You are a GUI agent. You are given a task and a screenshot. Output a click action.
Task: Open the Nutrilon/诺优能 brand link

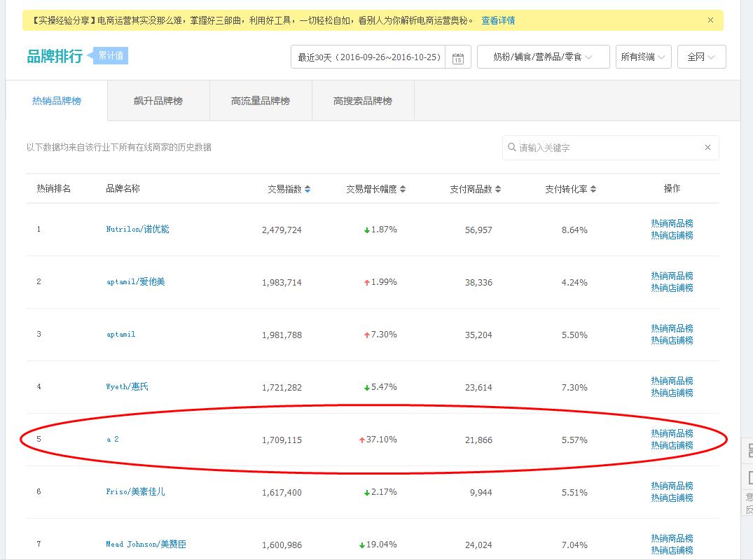[137, 230]
